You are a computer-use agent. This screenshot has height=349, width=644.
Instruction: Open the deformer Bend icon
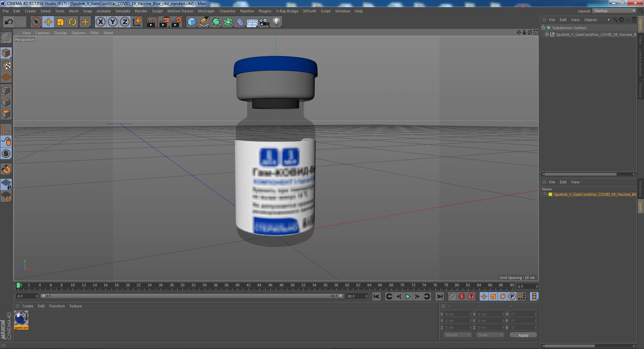pyautogui.click(x=240, y=22)
